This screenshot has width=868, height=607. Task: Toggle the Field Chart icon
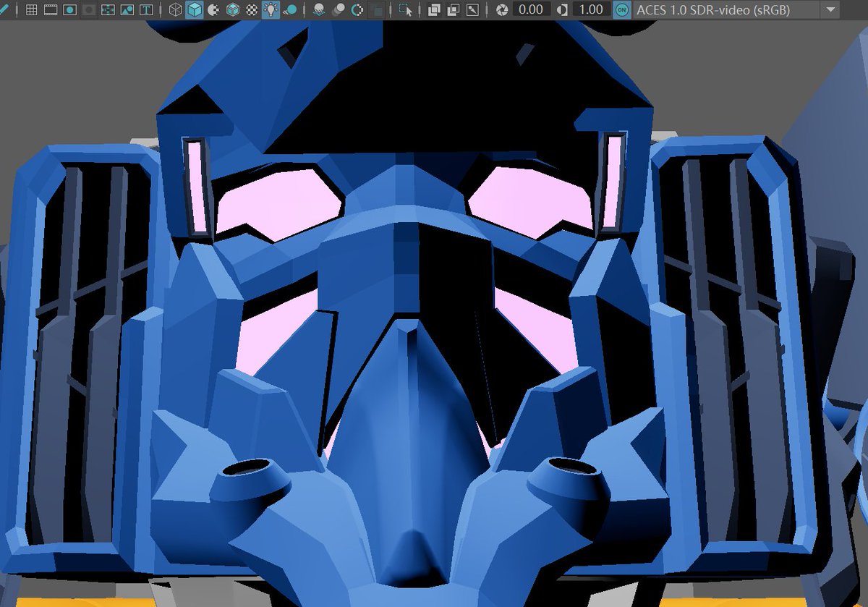(x=108, y=10)
